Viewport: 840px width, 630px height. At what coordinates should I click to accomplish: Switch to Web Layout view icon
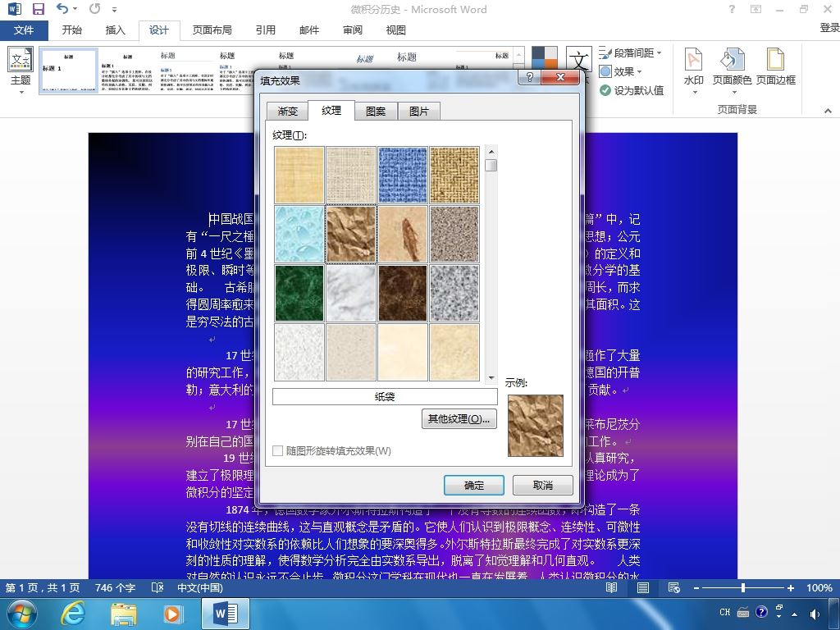click(x=674, y=587)
